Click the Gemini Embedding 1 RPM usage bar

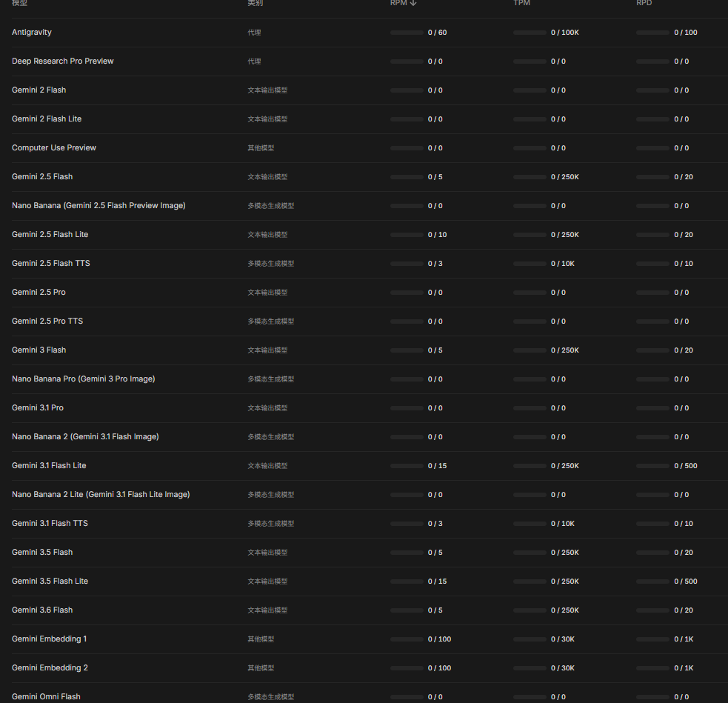pos(407,639)
